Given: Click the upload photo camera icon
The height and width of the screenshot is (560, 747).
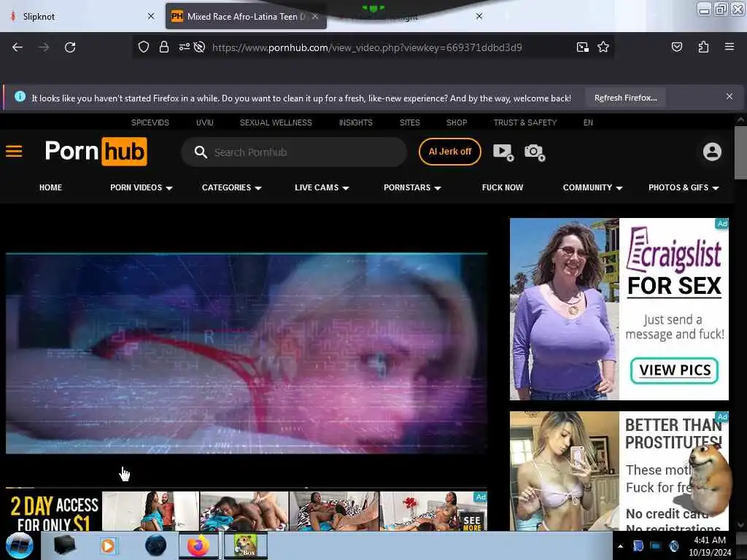Looking at the screenshot, I should pos(535,152).
